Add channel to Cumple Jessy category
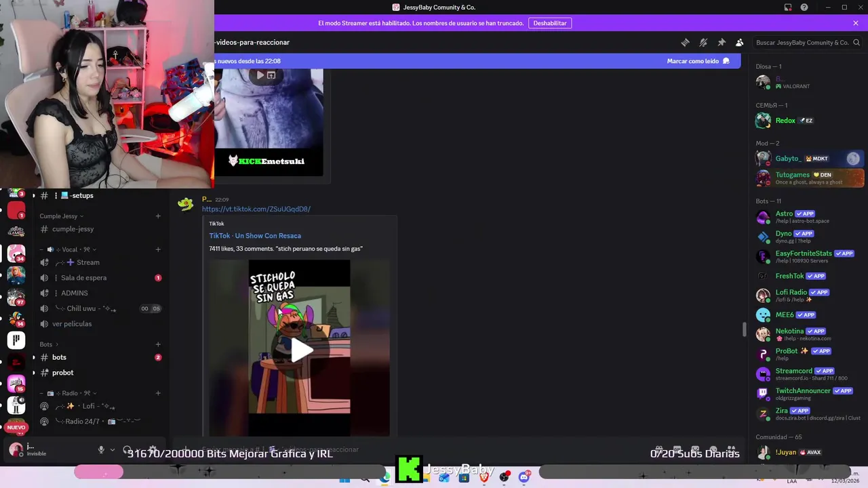The height and width of the screenshot is (488, 868). coord(158,216)
